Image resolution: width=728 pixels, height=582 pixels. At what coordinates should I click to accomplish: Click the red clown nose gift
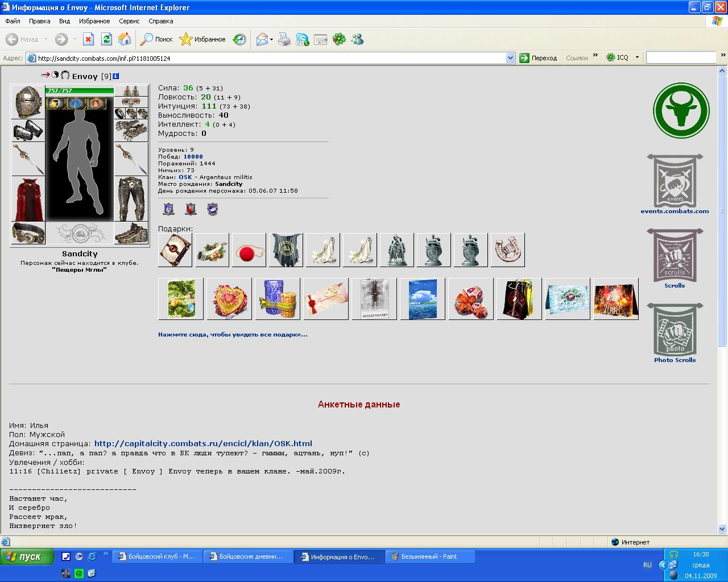pos(249,250)
